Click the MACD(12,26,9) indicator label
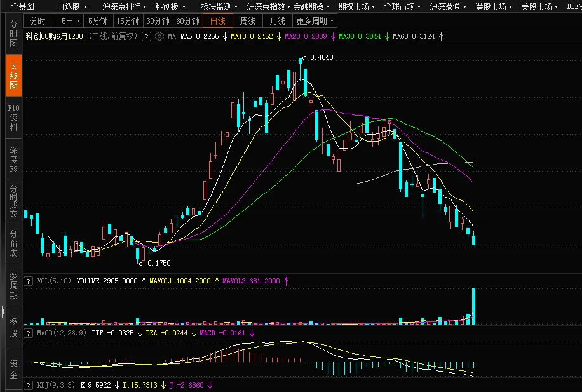The height and width of the screenshot is (392, 582). [x=62, y=333]
